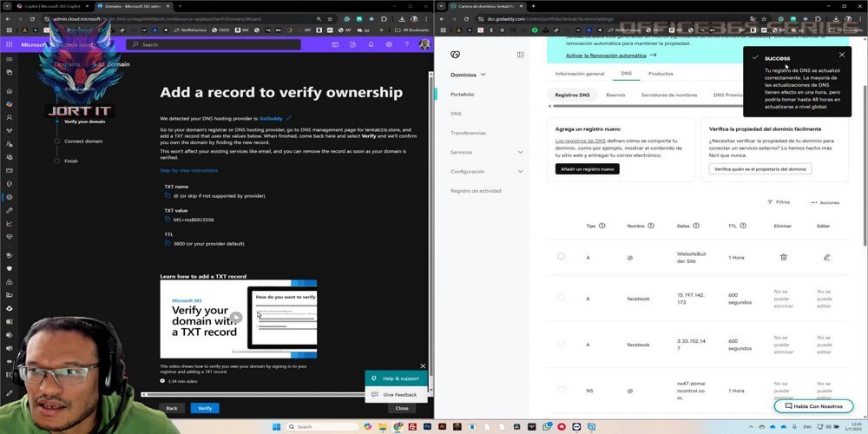Viewport: 868px width, 434px height.
Task: Click Añadir un registro nuevo button
Action: click(x=588, y=169)
